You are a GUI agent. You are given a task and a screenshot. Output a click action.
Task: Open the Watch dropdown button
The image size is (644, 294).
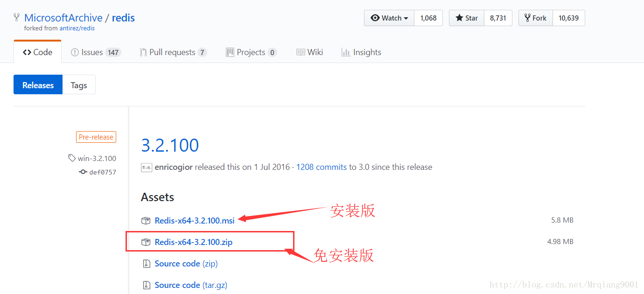tap(389, 18)
